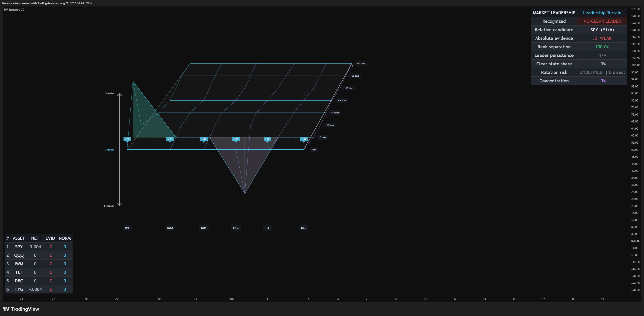Click the NORM column header
644x316 pixels.
click(x=65, y=238)
